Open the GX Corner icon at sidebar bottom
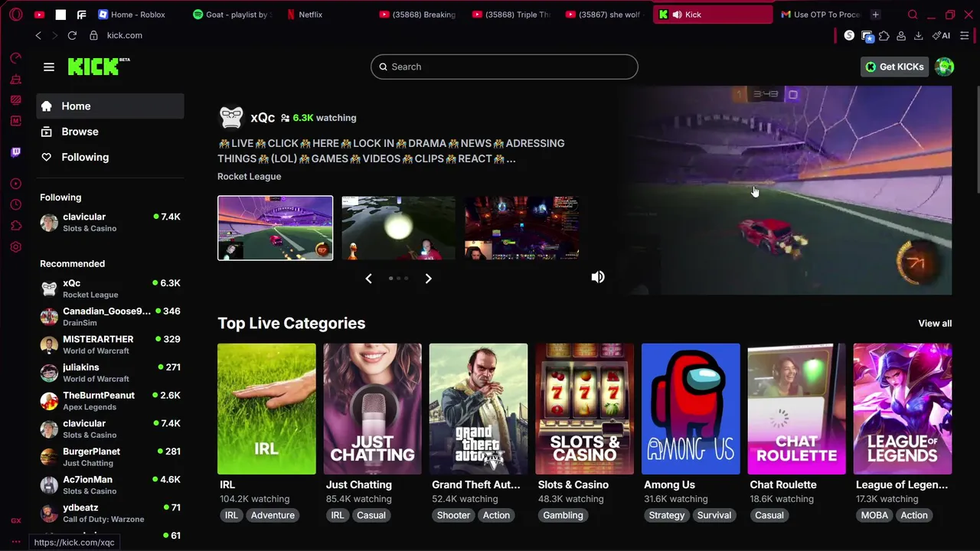 point(16,520)
